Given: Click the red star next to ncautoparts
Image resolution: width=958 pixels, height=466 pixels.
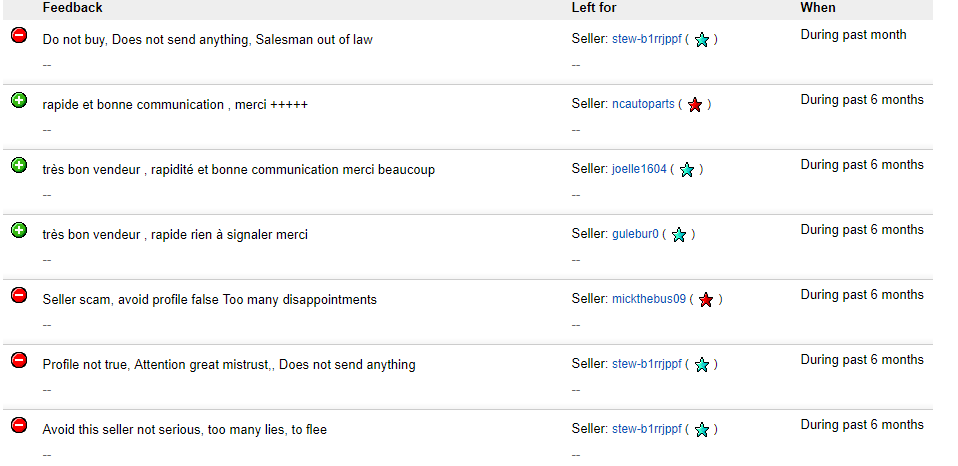Looking at the screenshot, I should 695,105.
